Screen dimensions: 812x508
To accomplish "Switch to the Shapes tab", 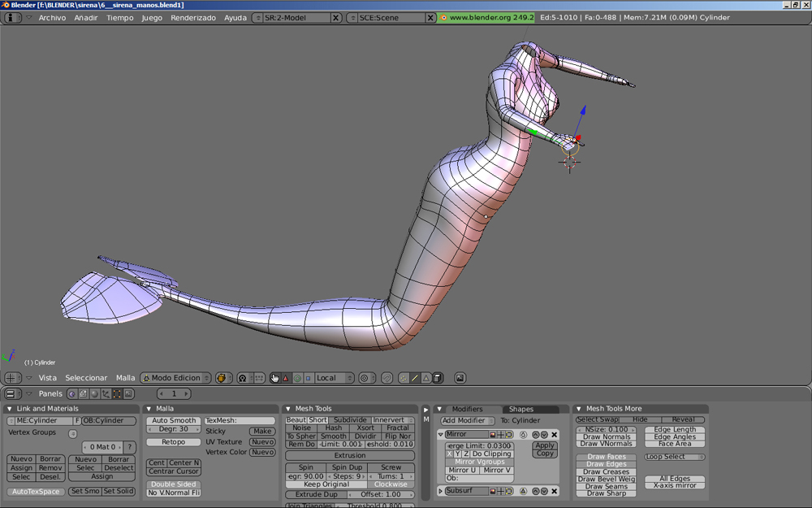I will pos(521,409).
